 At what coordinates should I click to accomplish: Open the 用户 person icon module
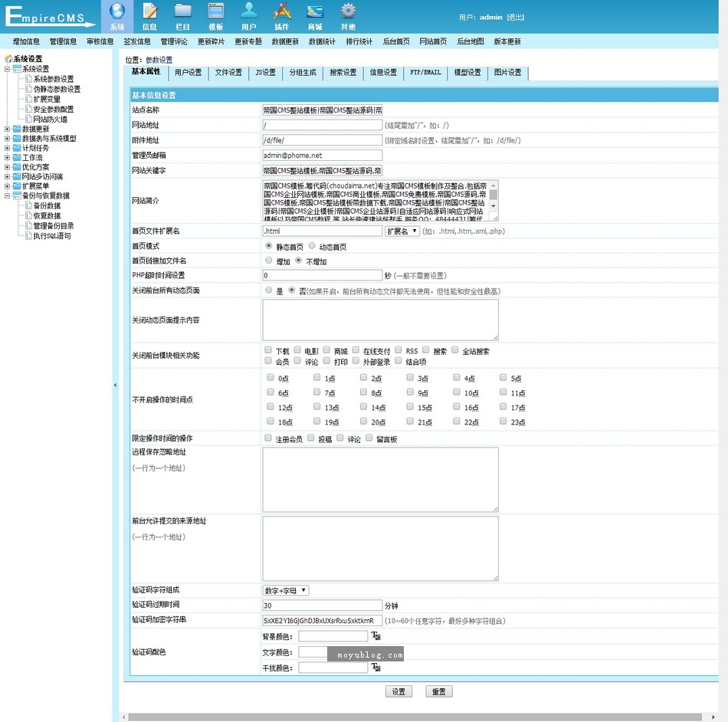pyautogui.click(x=249, y=16)
